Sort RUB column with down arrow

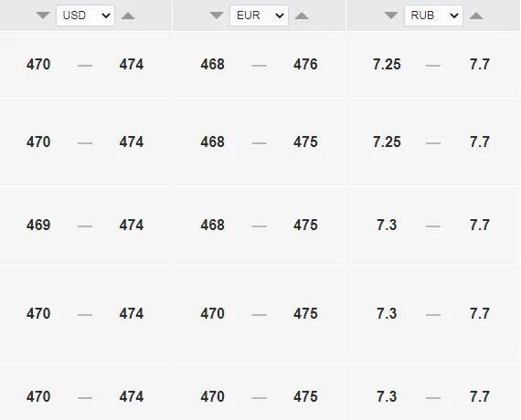click(391, 16)
